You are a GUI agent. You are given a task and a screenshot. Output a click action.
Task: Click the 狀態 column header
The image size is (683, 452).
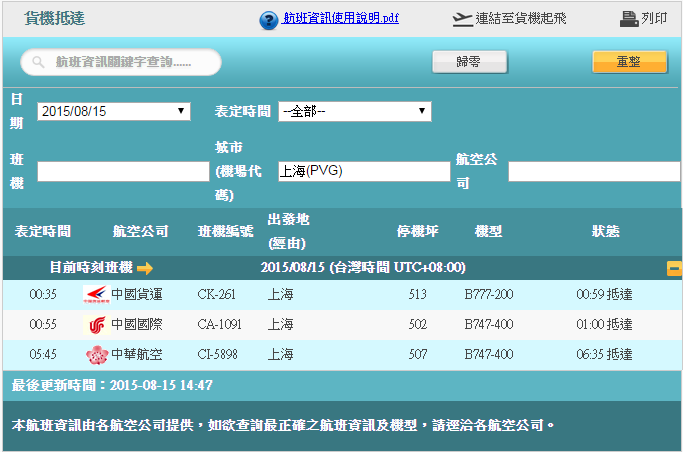tap(606, 231)
